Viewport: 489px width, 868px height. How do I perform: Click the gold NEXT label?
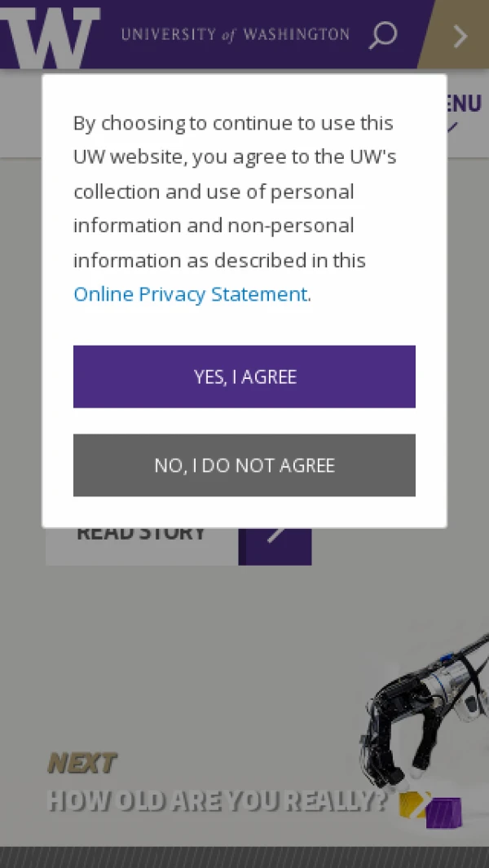coord(81,764)
